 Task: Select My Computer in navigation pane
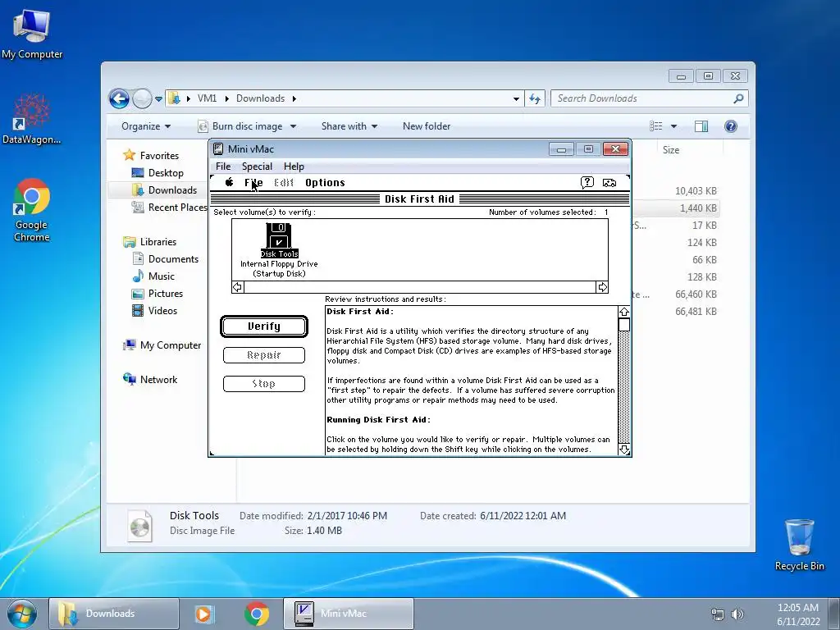(162, 345)
